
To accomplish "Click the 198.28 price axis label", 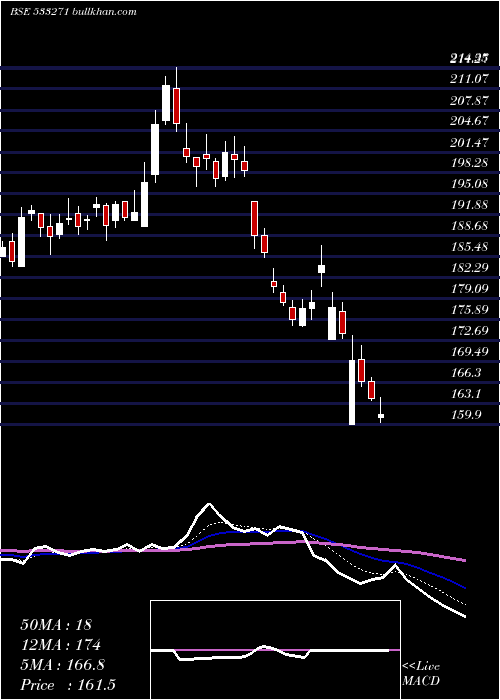I will click(x=469, y=162).
